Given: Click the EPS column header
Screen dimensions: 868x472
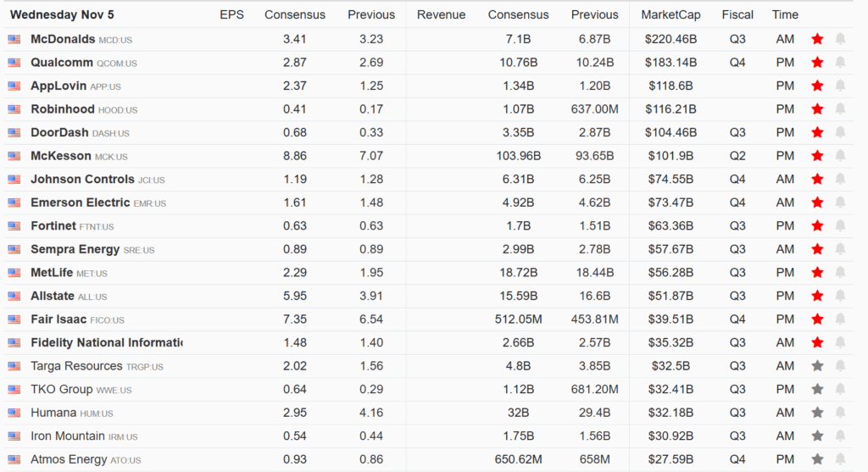Looking at the screenshot, I should click(x=231, y=14).
